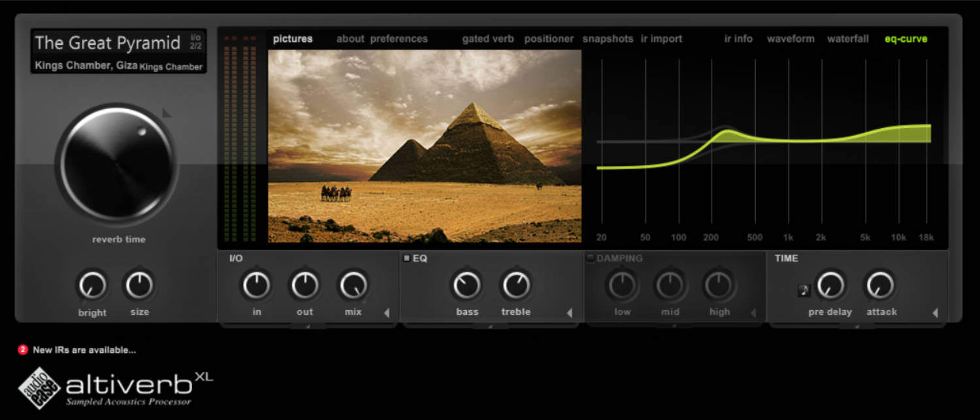Open the pictures tab
The width and height of the screenshot is (980, 420).
click(293, 39)
